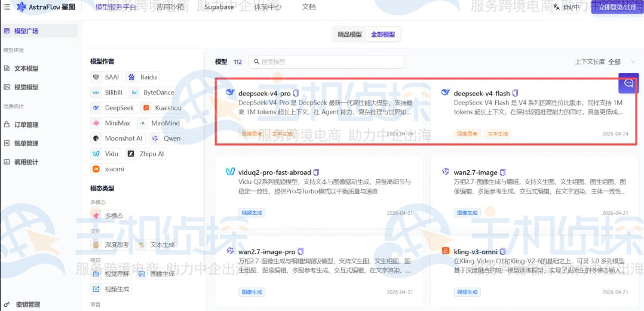
Task: Copy the wan2.7-image model name
Action: point(503,173)
